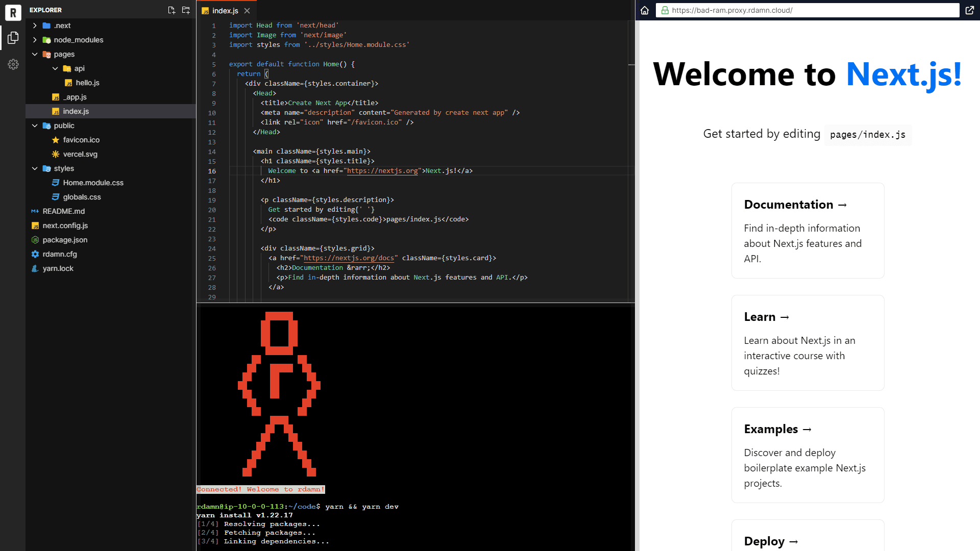The width and height of the screenshot is (980, 551).
Task: Click the Learn link in the preview page
Action: 766,316
